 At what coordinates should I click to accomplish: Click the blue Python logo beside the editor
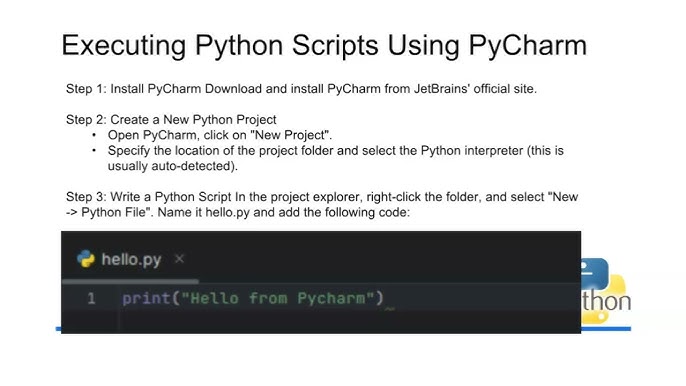pyautogui.click(x=594, y=274)
